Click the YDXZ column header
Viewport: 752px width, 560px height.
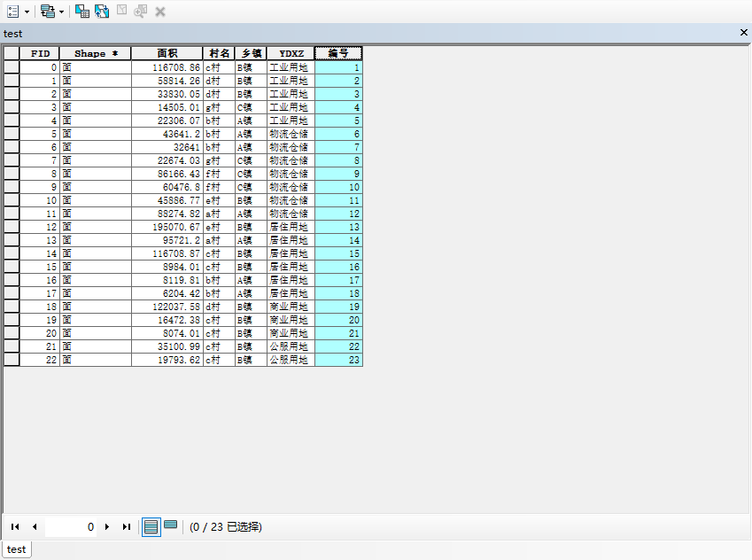click(x=290, y=53)
